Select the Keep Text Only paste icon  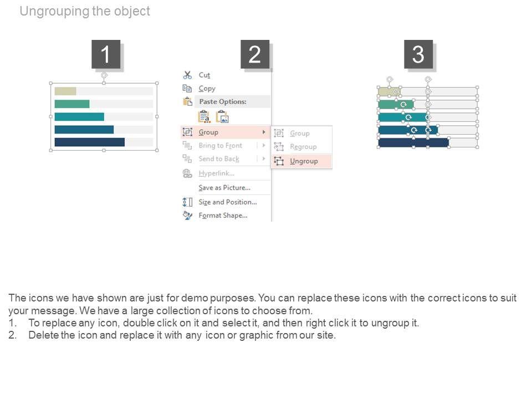click(204, 116)
